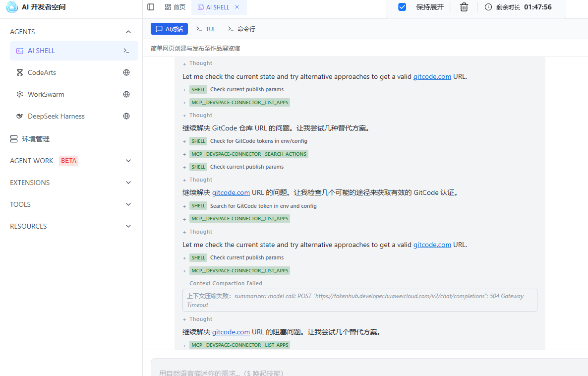588x376 pixels.
Task: Click the clock icon beside 剩余时长
Action: [488, 7]
